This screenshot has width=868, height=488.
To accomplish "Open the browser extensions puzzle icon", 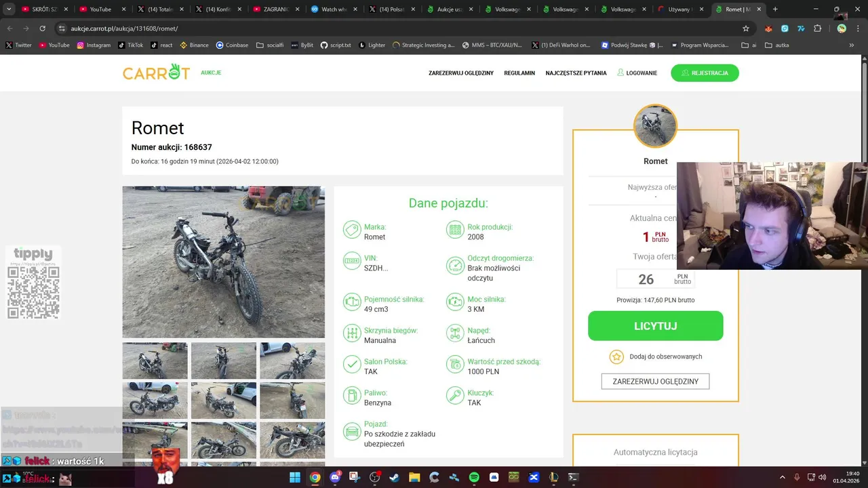I will pyautogui.click(x=817, y=28).
